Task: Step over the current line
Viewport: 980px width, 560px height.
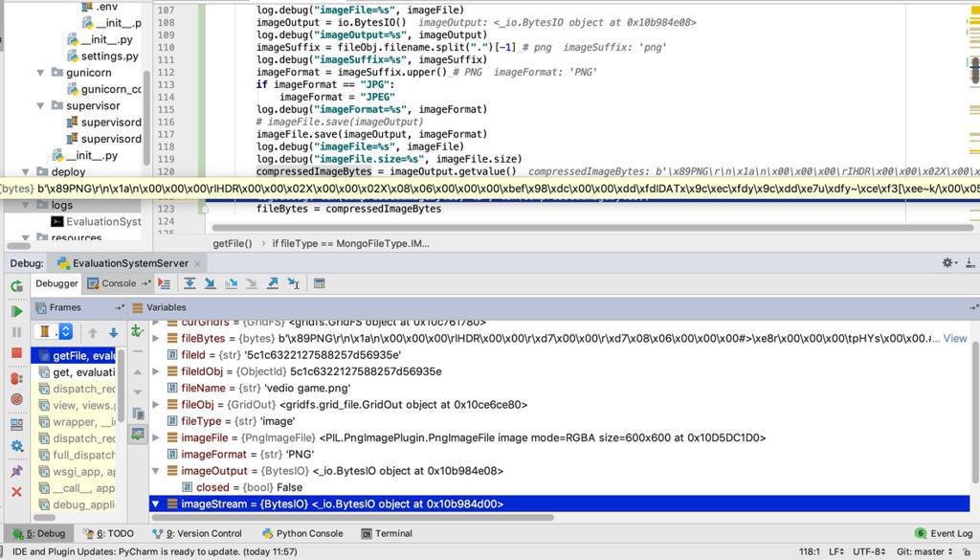Action: (189, 283)
